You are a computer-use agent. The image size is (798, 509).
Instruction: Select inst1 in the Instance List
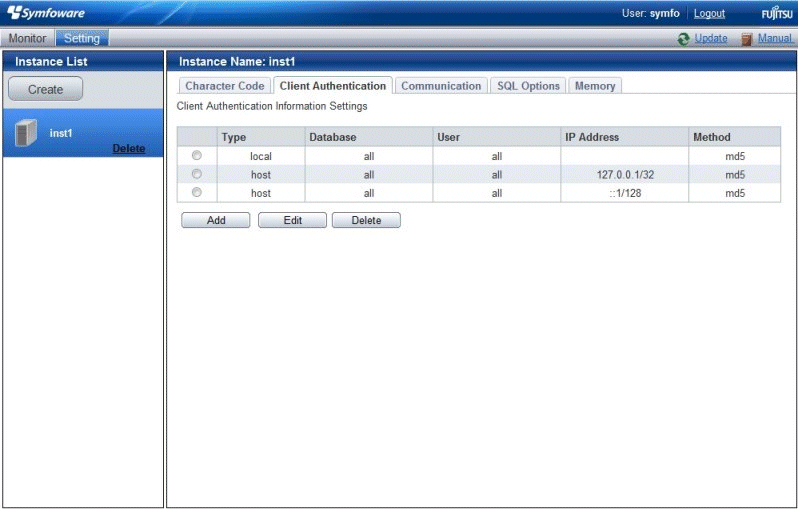point(83,133)
